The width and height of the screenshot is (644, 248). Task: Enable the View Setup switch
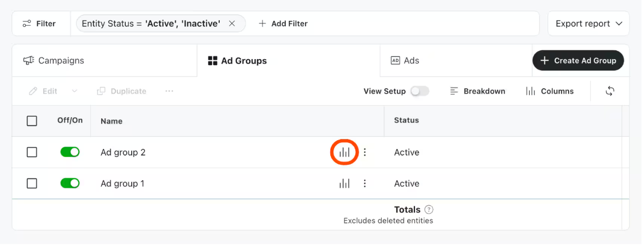point(419,91)
